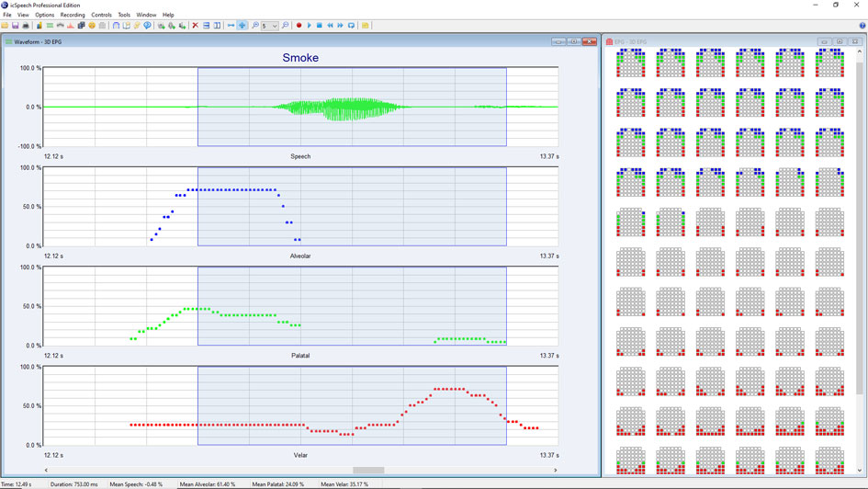Click the Print icon in toolbar
The image size is (868, 489).
coord(26,26)
